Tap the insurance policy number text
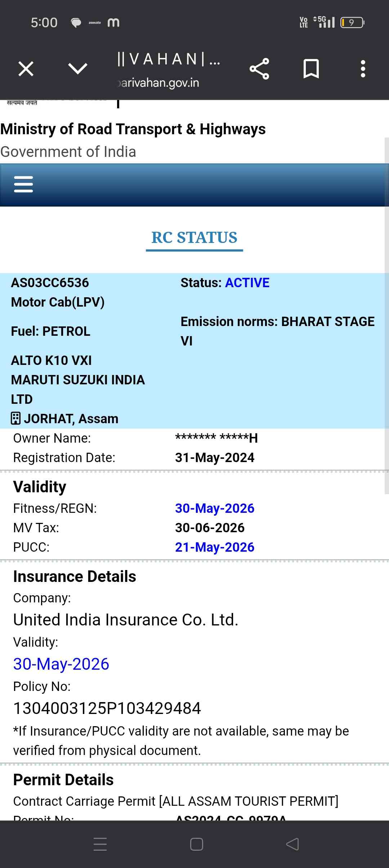389x868 pixels. (x=107, y=708)
